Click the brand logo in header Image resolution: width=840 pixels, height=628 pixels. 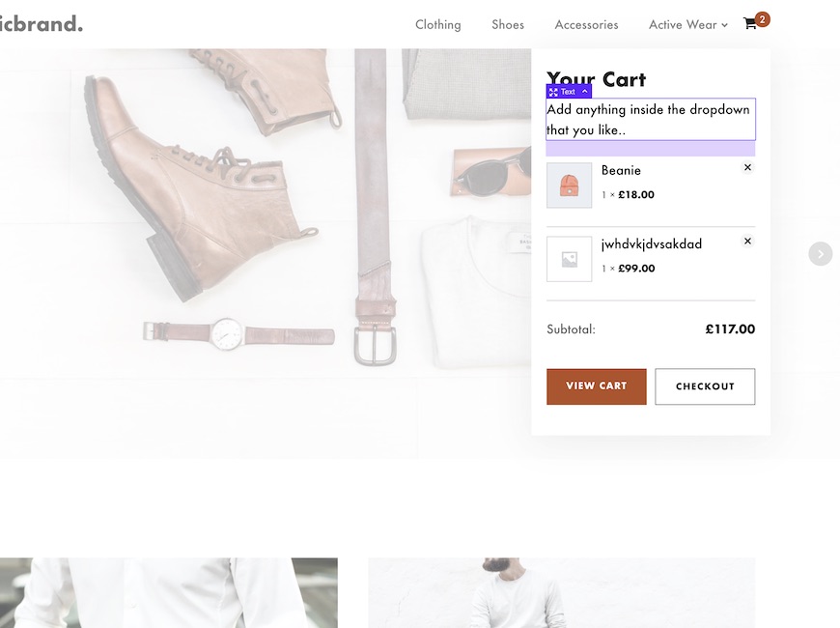point(41,24)
